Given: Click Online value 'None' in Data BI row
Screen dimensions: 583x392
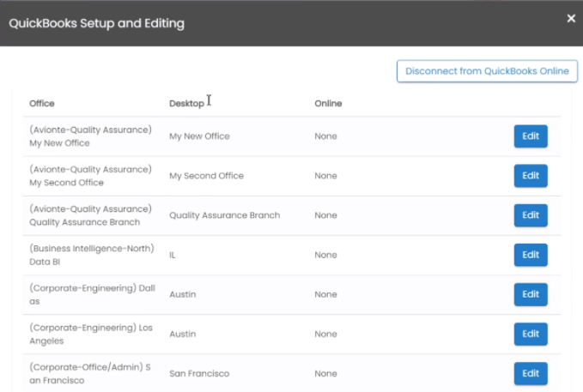Looking at the screenshot, I should (325, 255).
